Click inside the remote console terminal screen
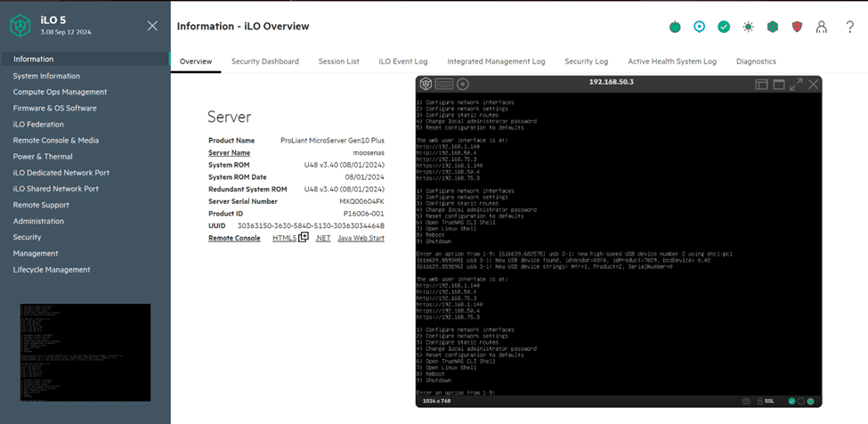This screenshot has width=868, height=424. point(619,243)
